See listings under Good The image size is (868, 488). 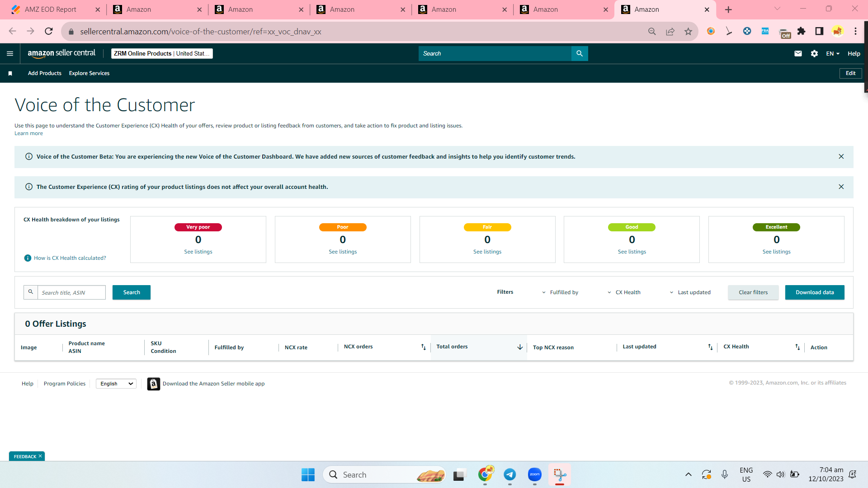632,252
